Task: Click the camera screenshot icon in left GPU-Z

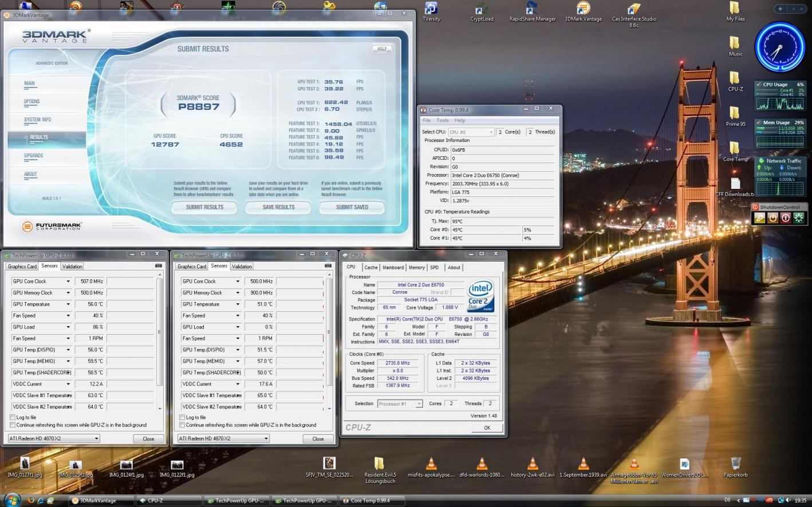Action: [159, 266]
